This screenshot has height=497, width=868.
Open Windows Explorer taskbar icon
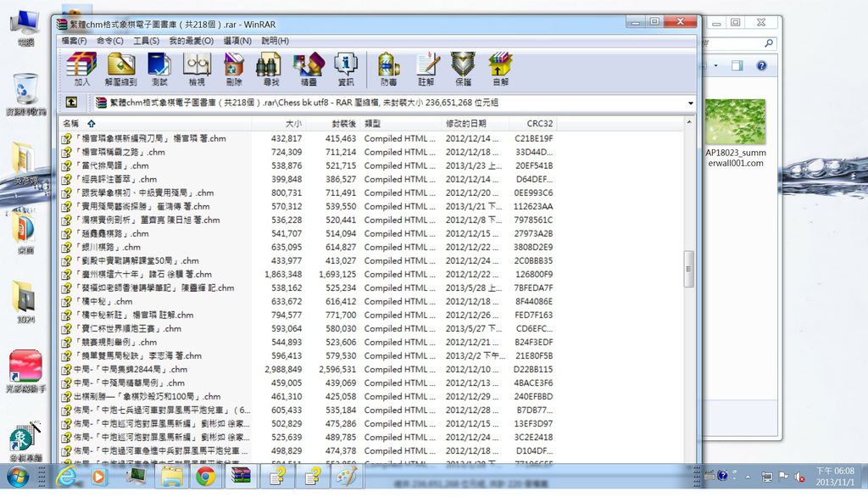click(171, 477)
